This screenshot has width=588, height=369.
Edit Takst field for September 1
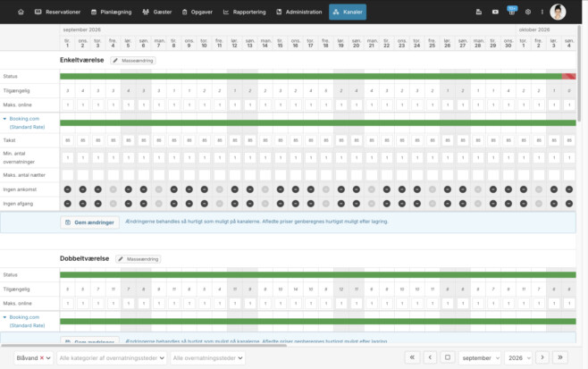coord(68,140)
